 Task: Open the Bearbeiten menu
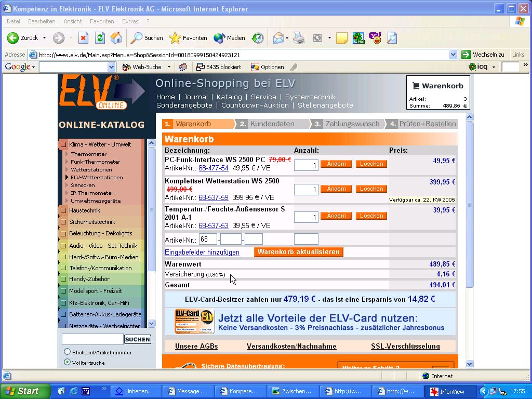(42, 21)
